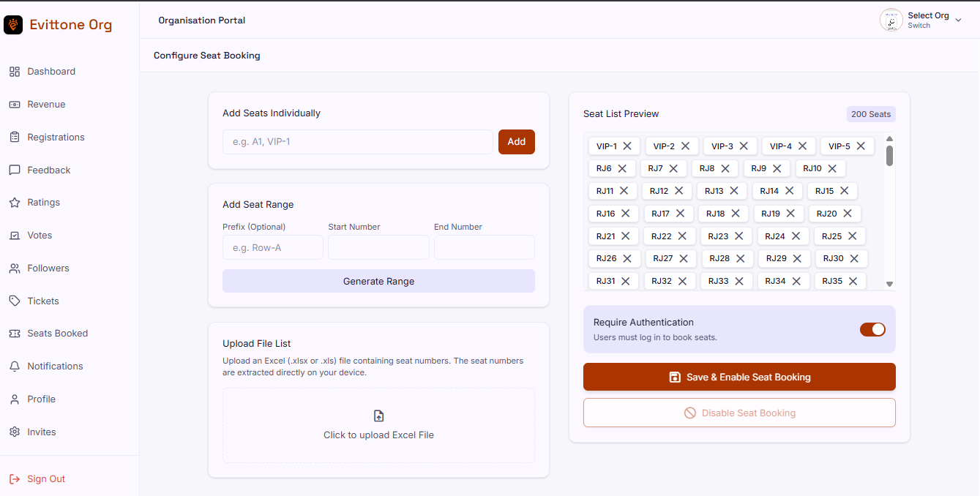Click the Disable button's prohibited icon
Screen dimensions: 980x496
tap(689, 413)
